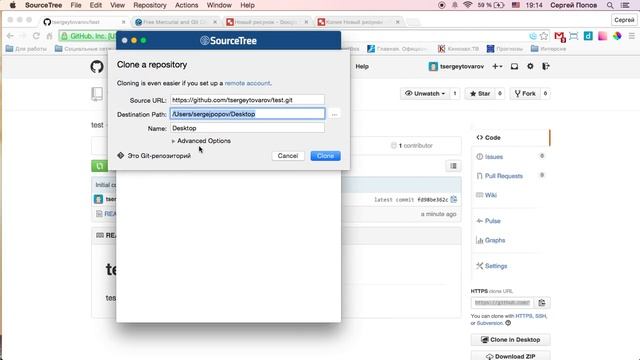Open the SourceTree application menu
Viewport: 640px width, 360px height.
pyautogui.click(x=43, y=5)
